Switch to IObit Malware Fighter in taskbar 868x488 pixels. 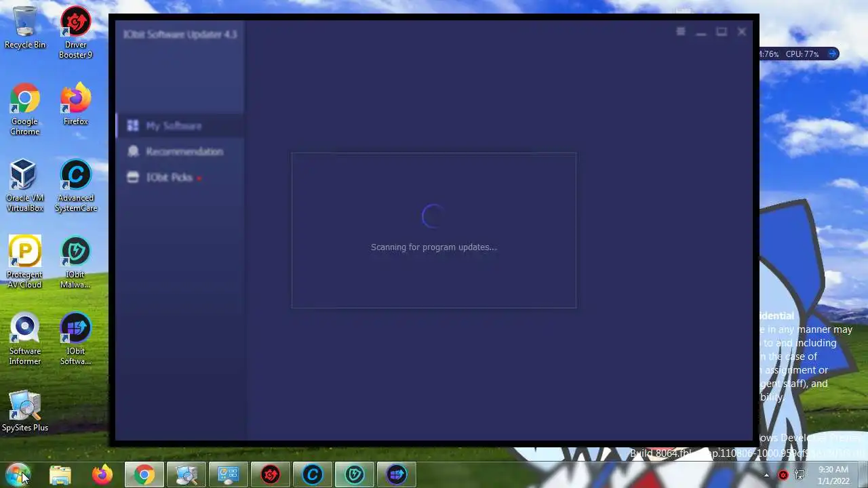tap(354, 475)
